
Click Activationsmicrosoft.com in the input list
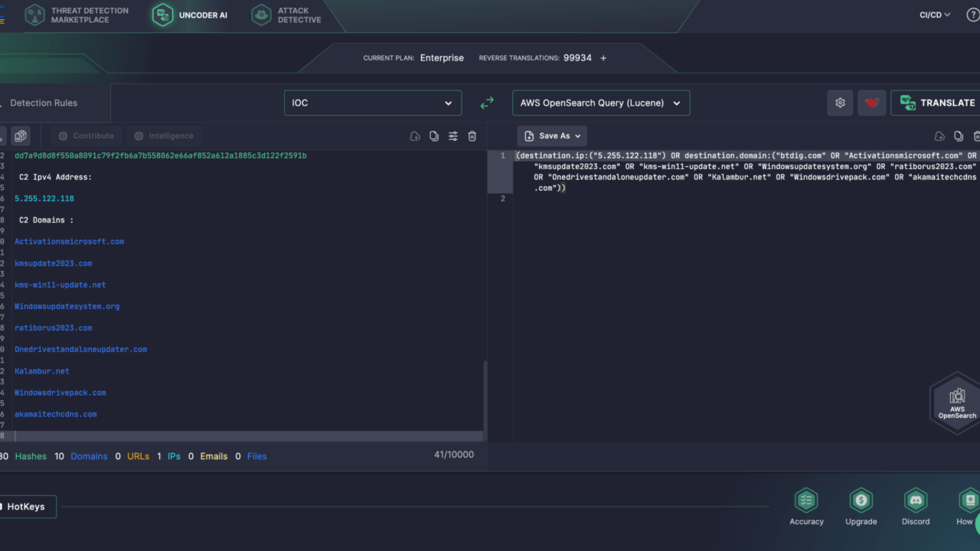point(69,241)
